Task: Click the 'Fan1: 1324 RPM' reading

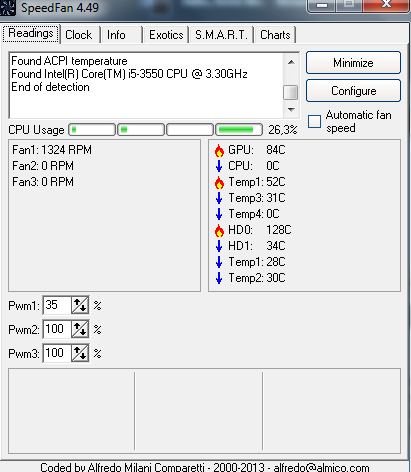Action: click(52, 150)
